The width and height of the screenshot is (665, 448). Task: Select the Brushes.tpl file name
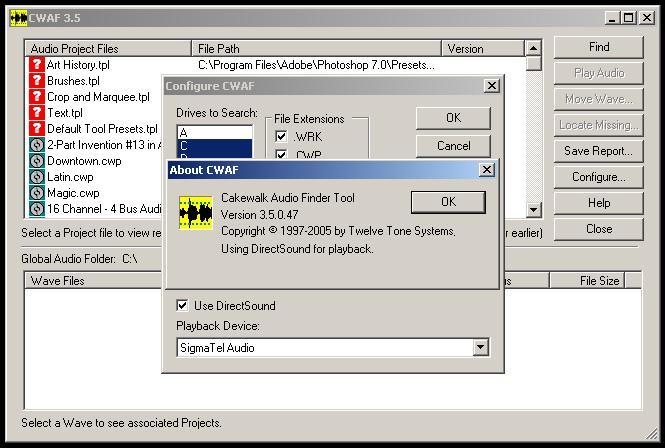tap(73, 81)
